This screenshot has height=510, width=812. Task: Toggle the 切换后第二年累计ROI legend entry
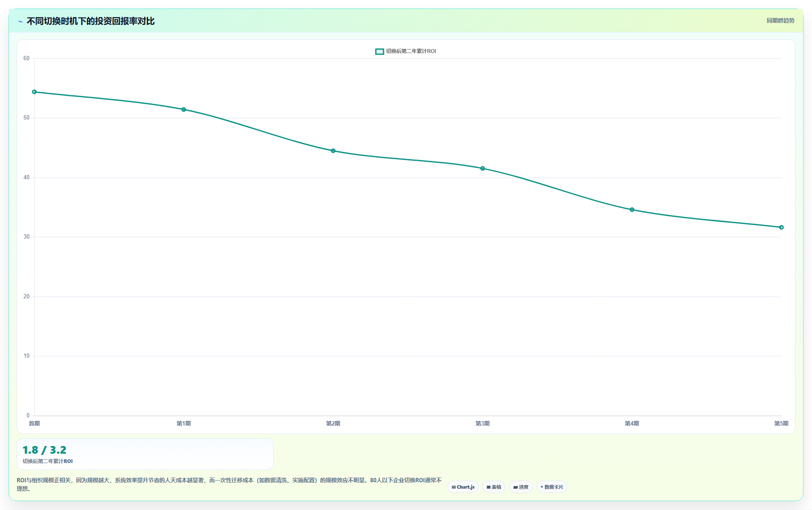tap(405, 51)
